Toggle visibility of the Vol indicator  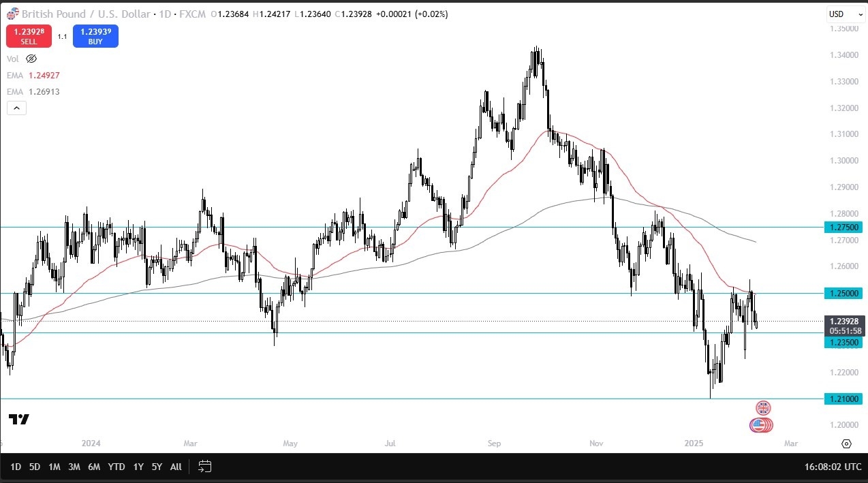[31, 59]
